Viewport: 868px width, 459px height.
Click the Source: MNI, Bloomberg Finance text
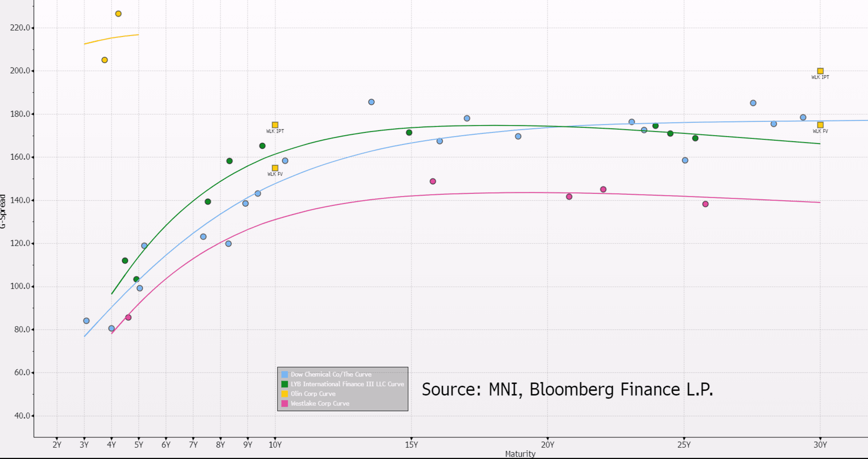click(567, 389)
